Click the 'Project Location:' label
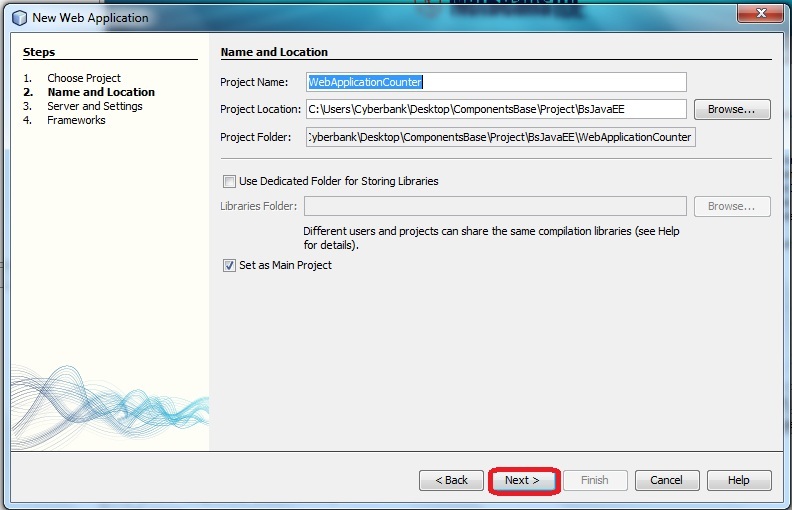Image resolution: width=792 pixels, height=510 pixels. (x=260, y=109)
